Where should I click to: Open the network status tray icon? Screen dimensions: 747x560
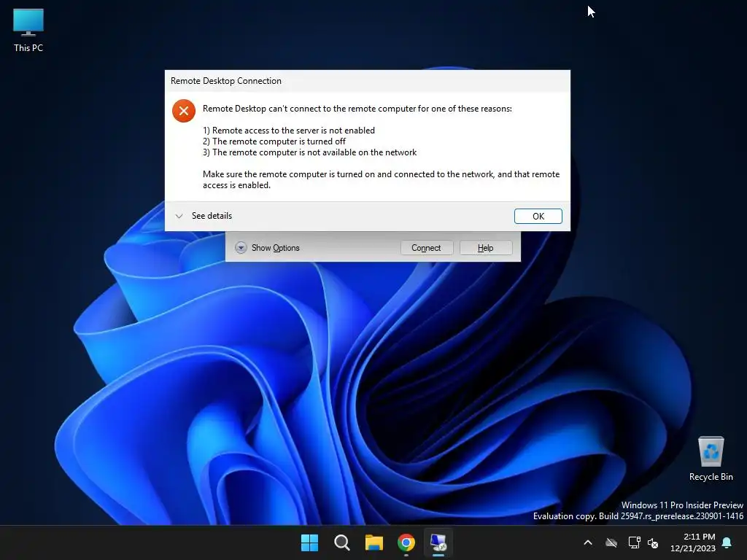(x=634, y=542)
